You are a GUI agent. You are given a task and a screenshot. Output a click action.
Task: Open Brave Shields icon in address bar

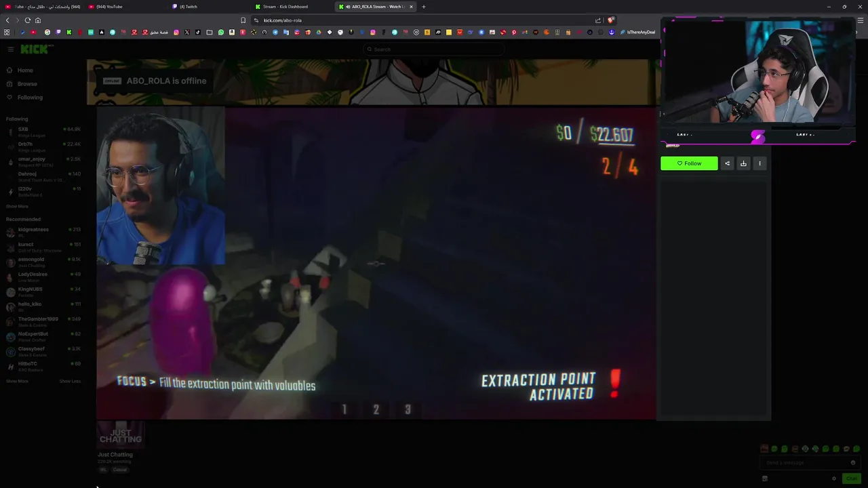pyautogui.click(x=610, y=20)
